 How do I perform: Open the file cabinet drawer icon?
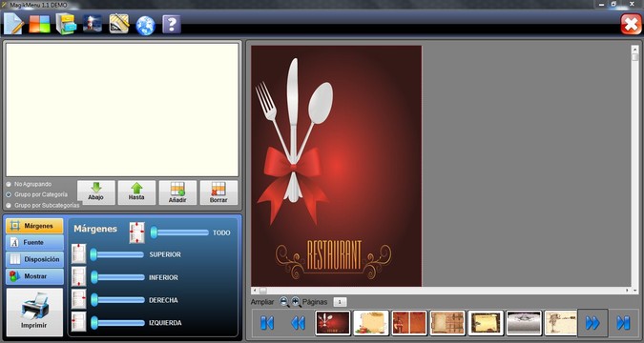tap(66, 24)
